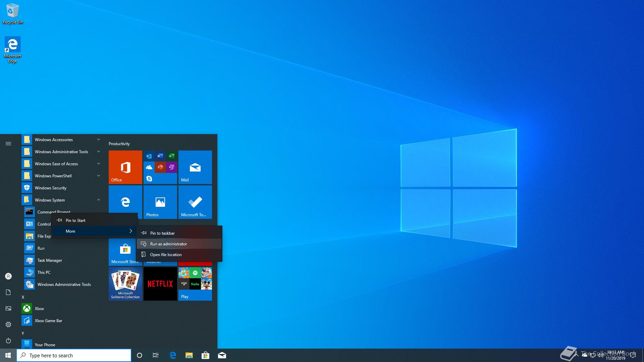Click the Cortana circle on taskbar
The width and height of the screenshot is (644, 362).
click(140, 355)
